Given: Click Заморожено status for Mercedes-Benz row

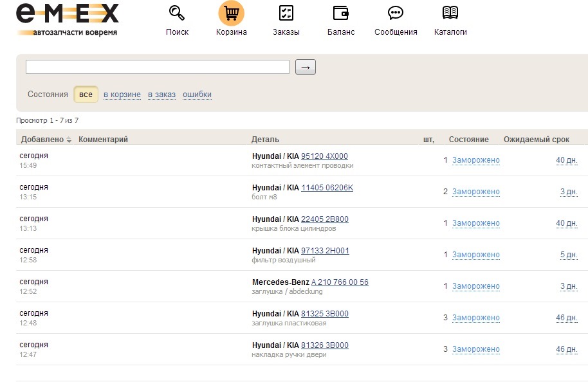Looking at the screenshot, I should [x=476, y=286].
